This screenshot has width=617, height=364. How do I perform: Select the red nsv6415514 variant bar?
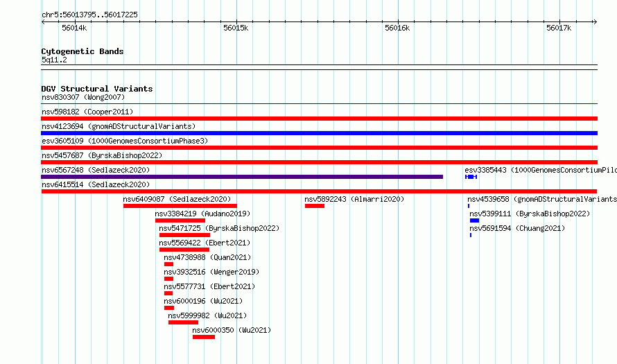pos(319,191)
